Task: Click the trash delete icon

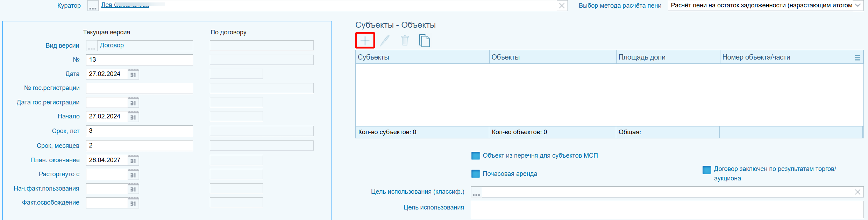Action: coord(405,41)
